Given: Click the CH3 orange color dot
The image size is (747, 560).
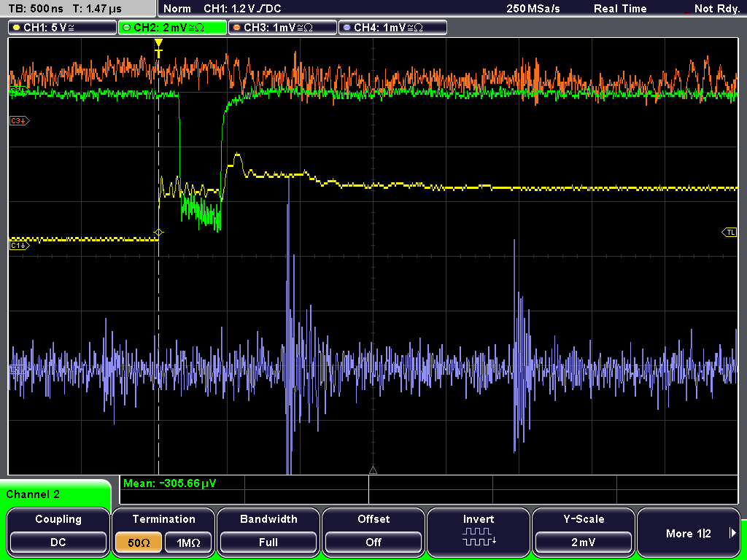Looking at the screenshot, I should (237, 28).
